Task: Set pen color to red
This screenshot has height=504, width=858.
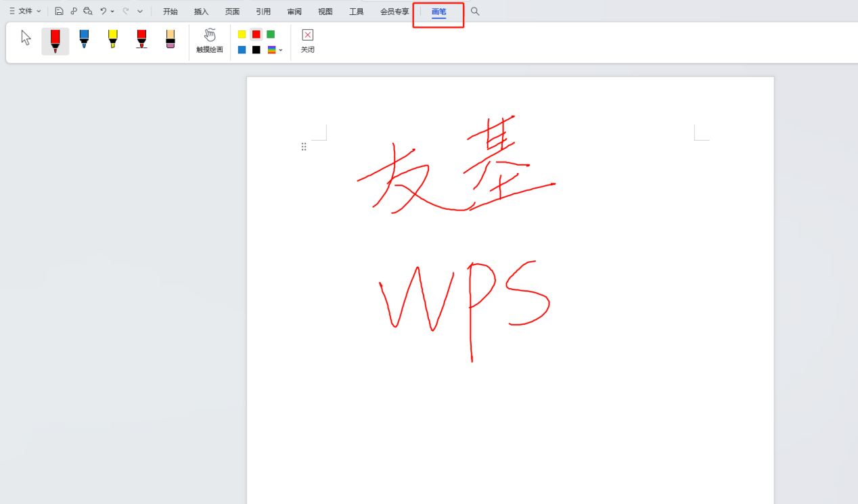Action: [x=256, y=35]
